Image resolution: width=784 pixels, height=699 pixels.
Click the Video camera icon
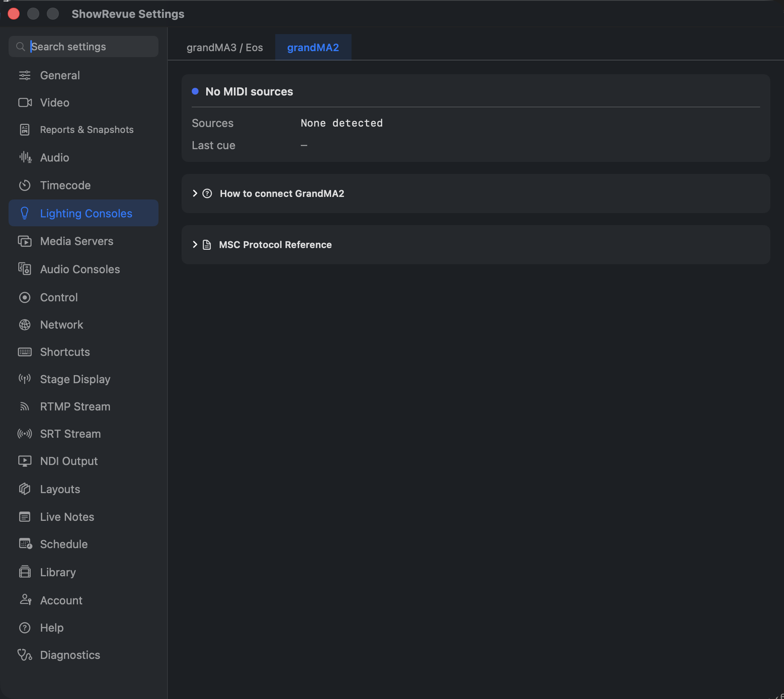tap(25, 102)
